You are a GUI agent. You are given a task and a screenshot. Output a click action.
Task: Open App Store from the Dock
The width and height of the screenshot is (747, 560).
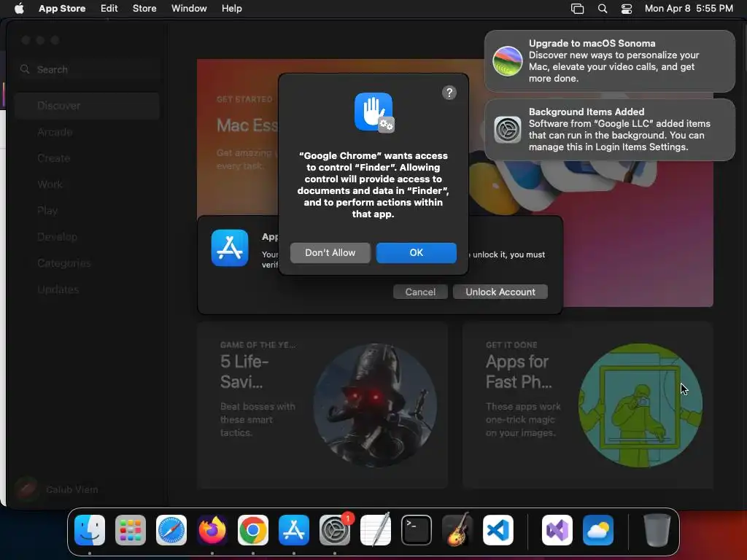294,530
